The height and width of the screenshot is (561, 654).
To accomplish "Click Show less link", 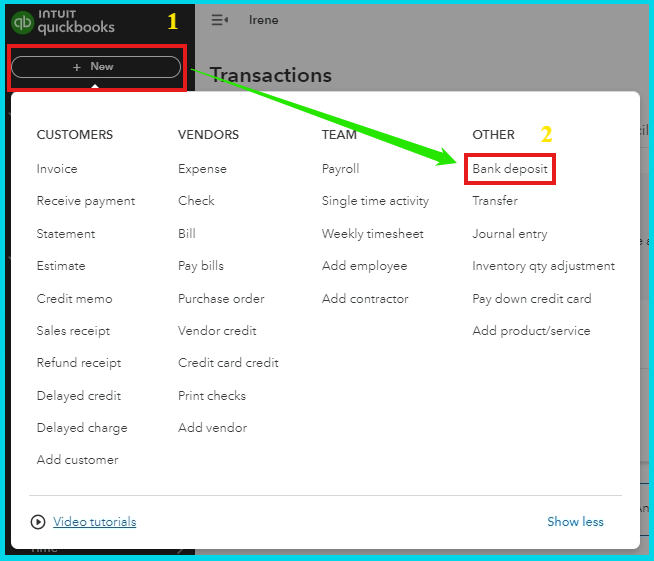I will pos(575,522).
